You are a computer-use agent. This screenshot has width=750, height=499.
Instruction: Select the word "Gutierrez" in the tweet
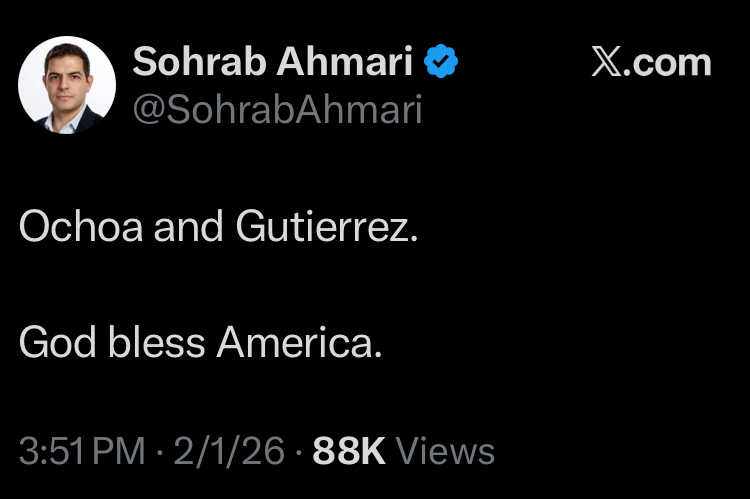pyautogui.click(x=321, y=228)
